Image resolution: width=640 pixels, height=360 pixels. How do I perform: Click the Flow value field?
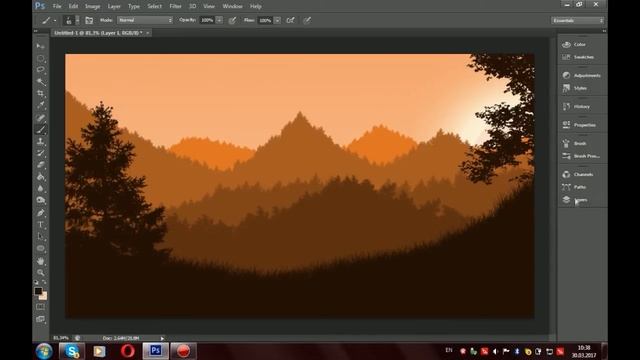click(265, 20)
